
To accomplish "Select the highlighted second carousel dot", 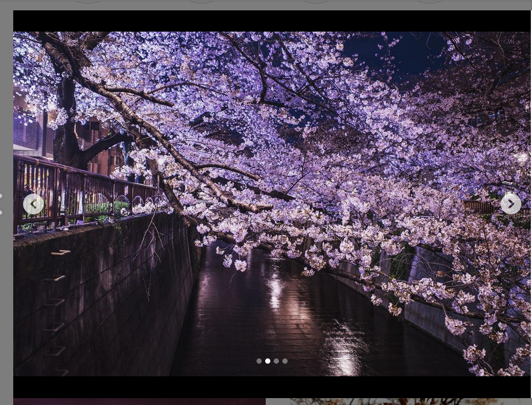I will pos(267,361).
